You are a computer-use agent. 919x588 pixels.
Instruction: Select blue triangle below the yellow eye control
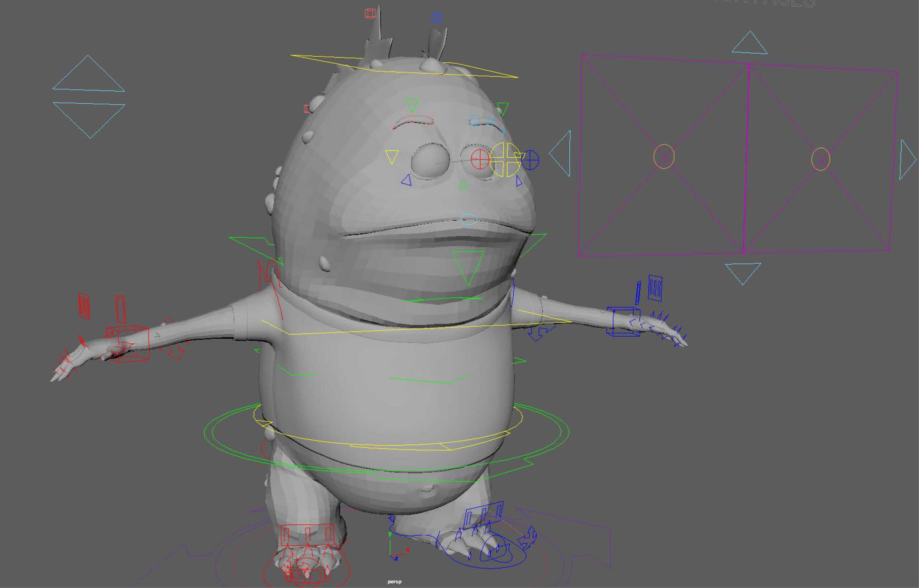[x=519, y=181]
